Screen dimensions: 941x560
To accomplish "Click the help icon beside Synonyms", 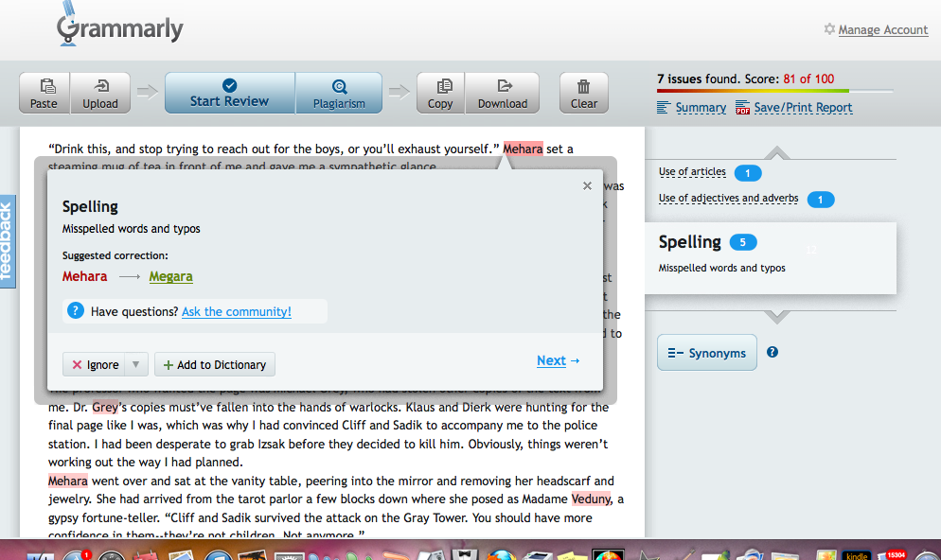I will pos(772,352).
